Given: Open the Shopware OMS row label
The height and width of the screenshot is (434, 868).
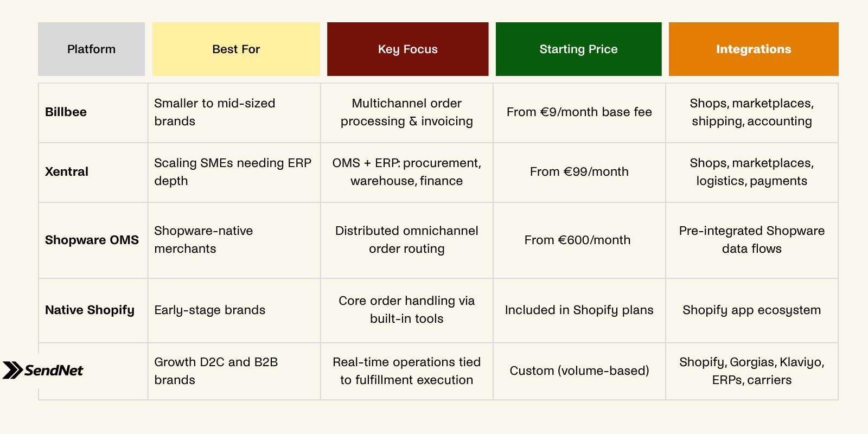Looking at the screenshot, I should click(x=92, y=240).
